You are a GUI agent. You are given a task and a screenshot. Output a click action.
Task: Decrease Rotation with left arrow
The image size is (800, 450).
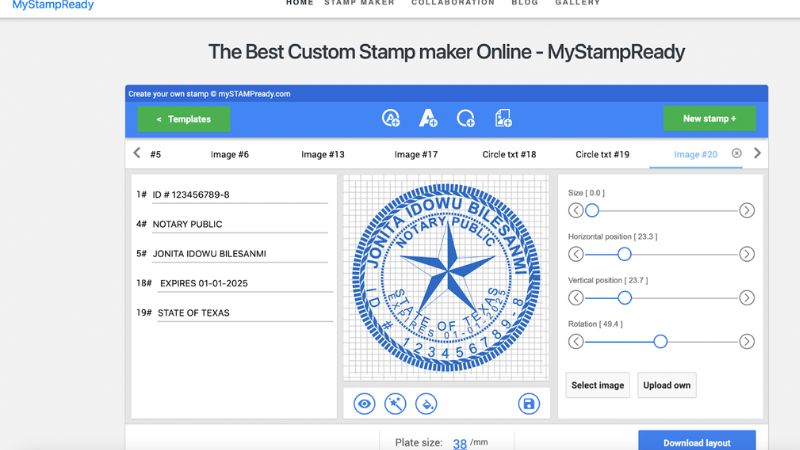tap(576, 341)
